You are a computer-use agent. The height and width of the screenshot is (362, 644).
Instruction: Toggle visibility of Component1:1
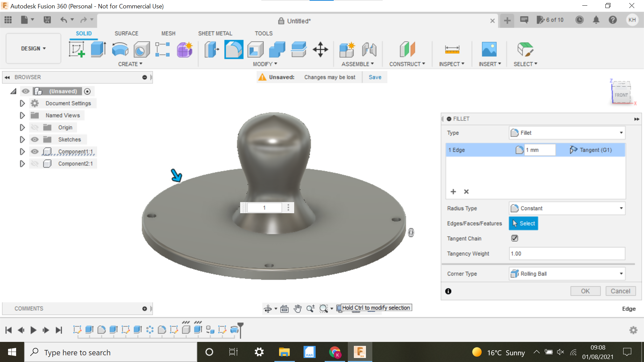click(35, 152)
